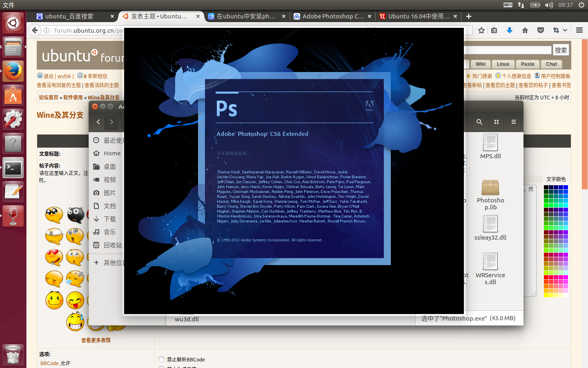588x368 pixels.
Task: Enable the 禁止解析BBCode checkbox
Action: tap(161, 359)
